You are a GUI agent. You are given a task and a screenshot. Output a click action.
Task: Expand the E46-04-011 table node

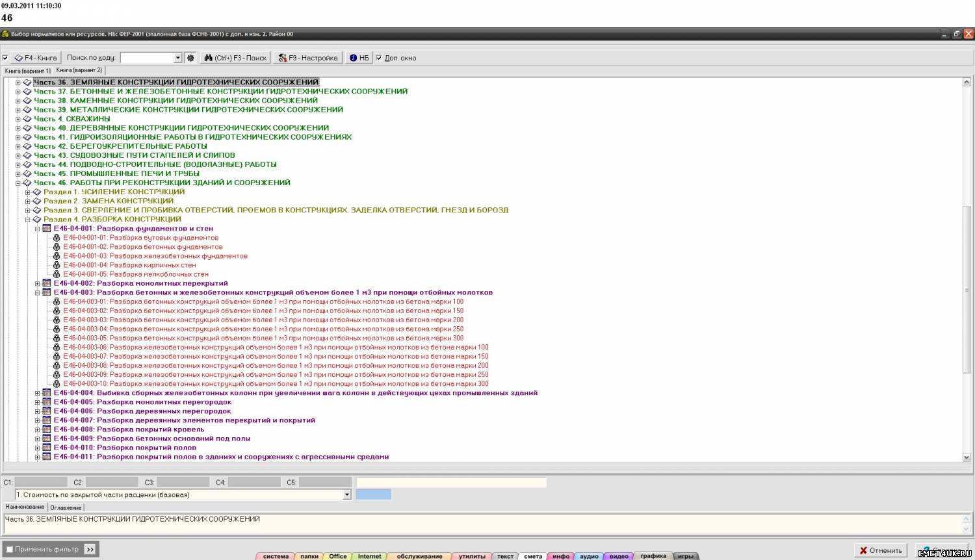pos(38,457)
